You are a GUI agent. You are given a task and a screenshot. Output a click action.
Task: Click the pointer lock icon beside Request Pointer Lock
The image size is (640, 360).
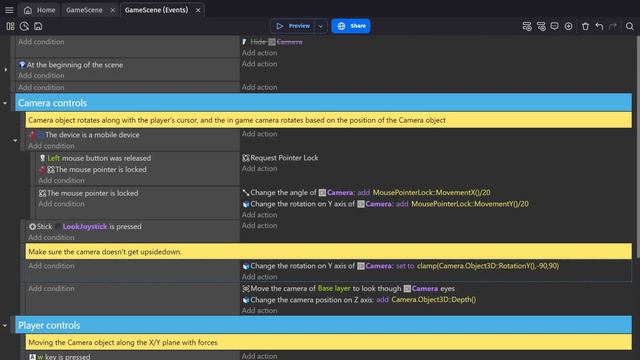point(246,158)
